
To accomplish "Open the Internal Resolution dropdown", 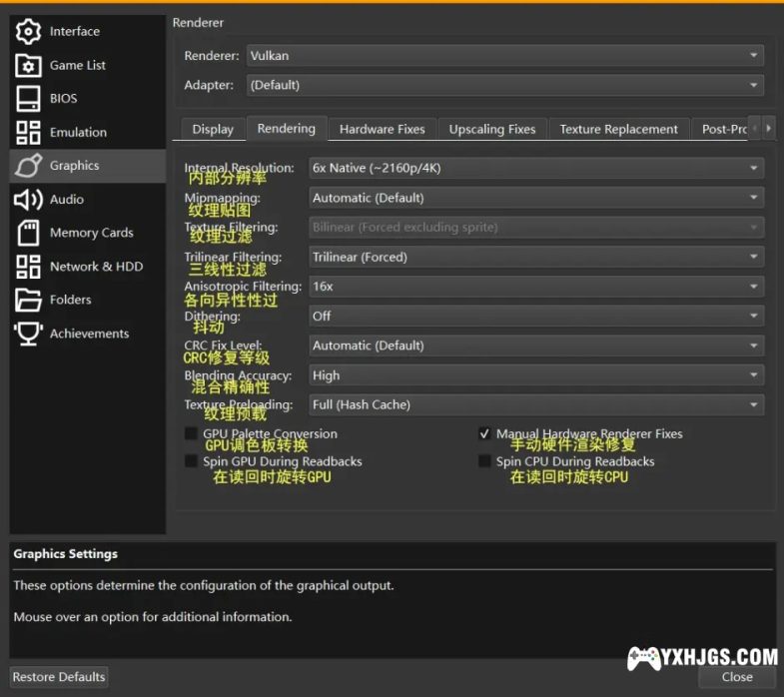I will (x=536, y=168).
